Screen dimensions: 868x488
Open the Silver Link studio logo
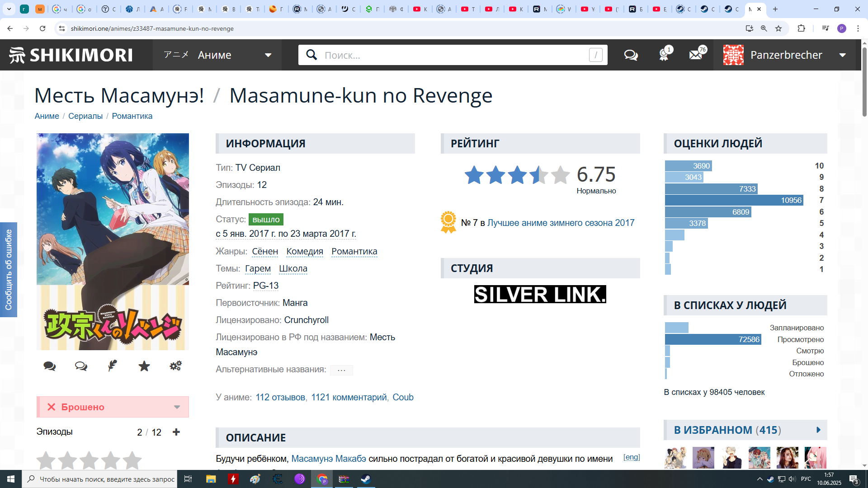click(x=540, y=294)
